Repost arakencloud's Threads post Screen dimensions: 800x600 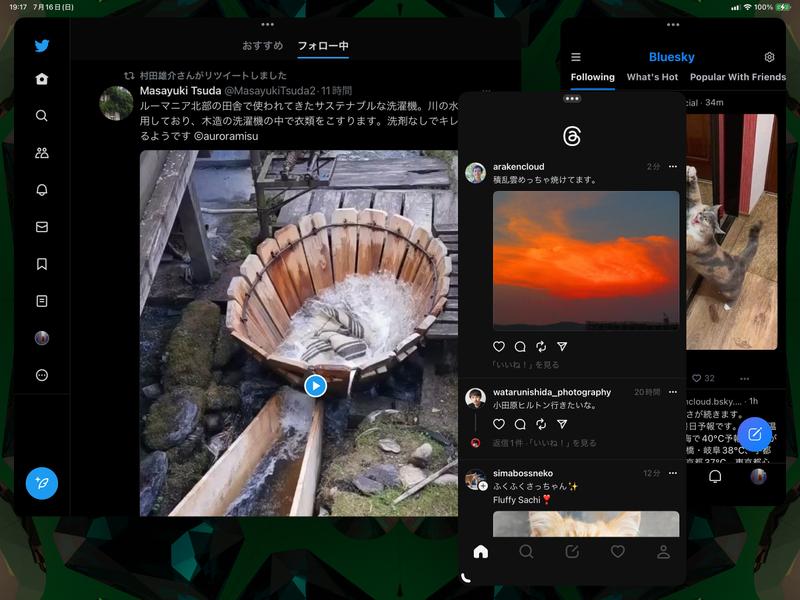pyautogui.click(x=541, y=346)
